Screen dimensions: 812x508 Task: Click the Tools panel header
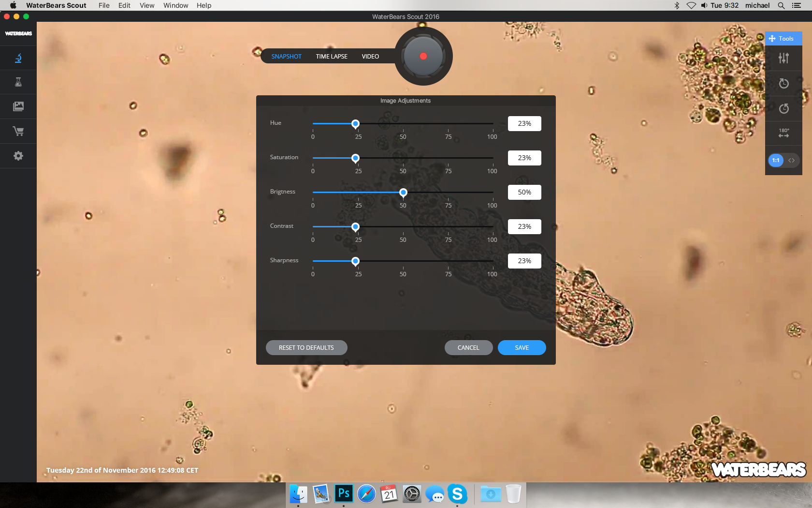click(x=783, y=39)
